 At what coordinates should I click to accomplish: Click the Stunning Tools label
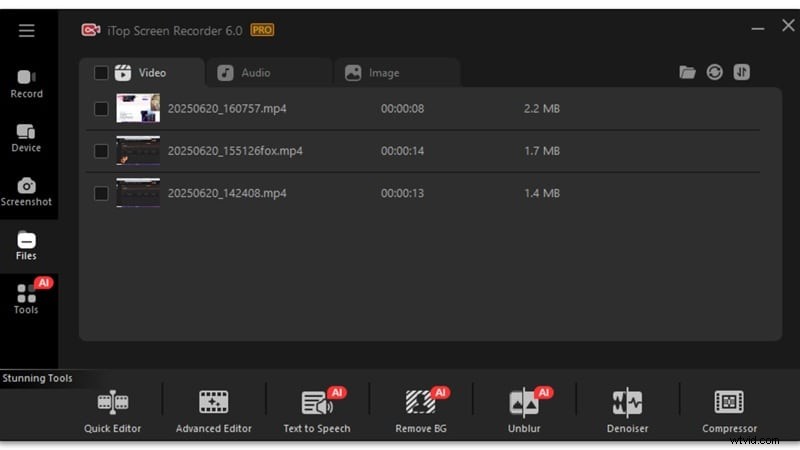point(37,379)
